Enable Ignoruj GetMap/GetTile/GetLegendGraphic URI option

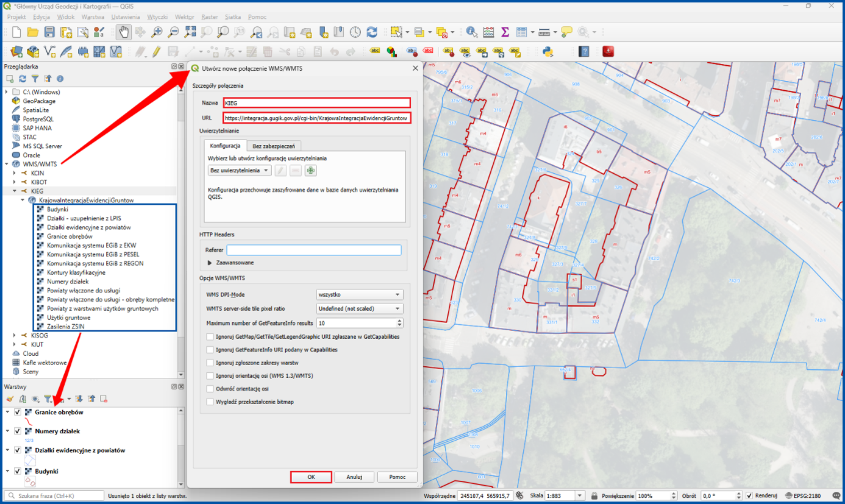click(210, 336)
